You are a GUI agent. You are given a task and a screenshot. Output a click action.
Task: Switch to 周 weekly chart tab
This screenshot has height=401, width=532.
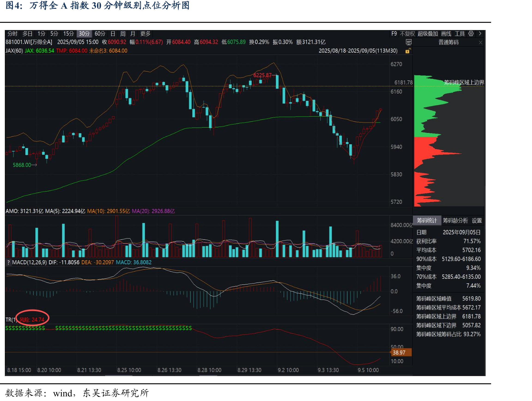[x=123, y=34]
